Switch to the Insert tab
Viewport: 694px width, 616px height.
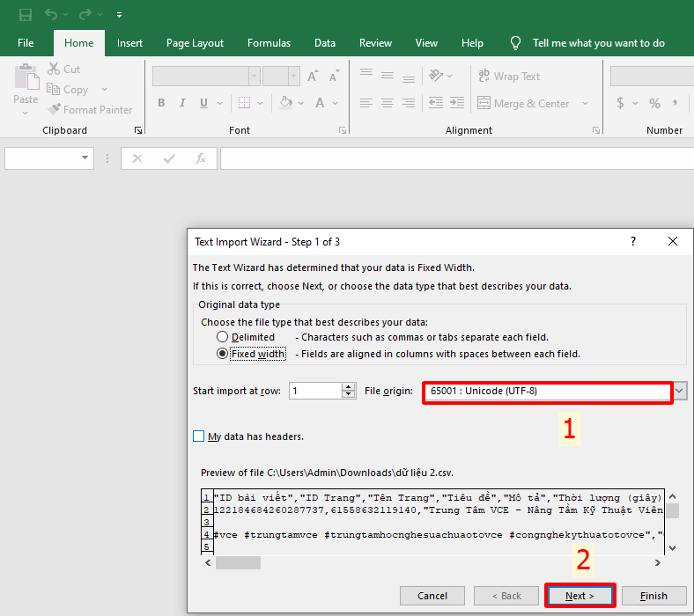129,43
